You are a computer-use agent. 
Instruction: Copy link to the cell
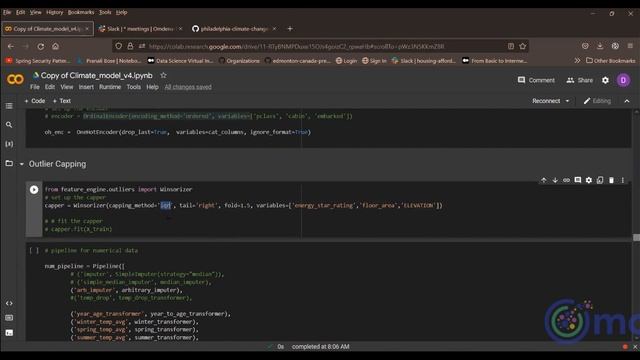click(x=566, y=180)
